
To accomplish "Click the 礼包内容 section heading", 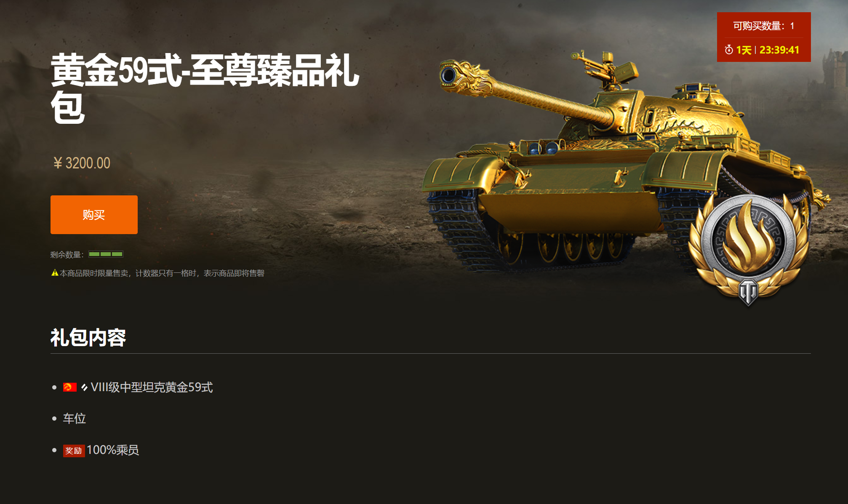I will [x=88, y=338].
